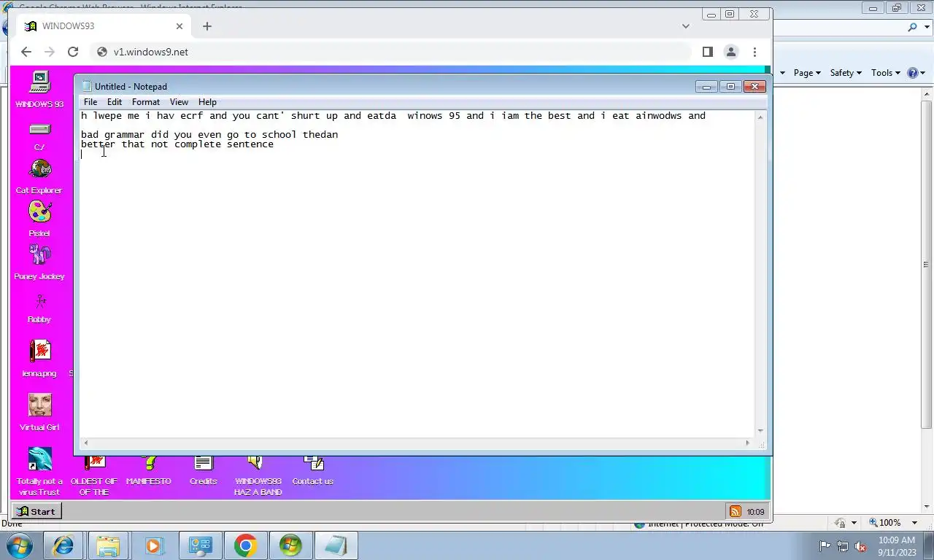934x560 pixels.
Task: Click the Internet Explorer search magnifier icon
Action: (913, 27)
